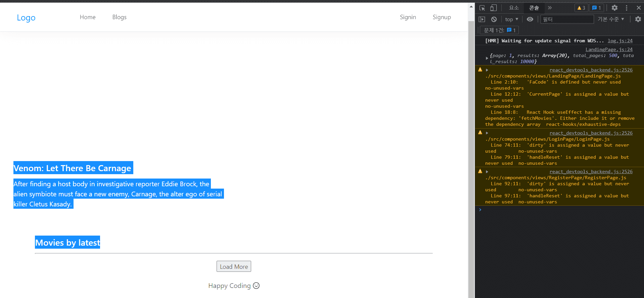
Task: Open the 3 warnings counter badge
Action: (x=581, y=8)
